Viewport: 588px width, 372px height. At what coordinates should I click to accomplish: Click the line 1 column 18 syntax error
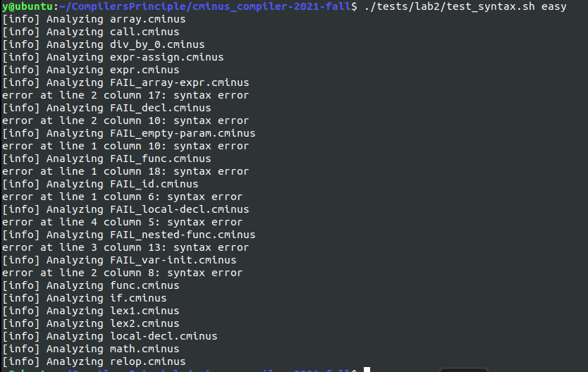tap(125, 171)
